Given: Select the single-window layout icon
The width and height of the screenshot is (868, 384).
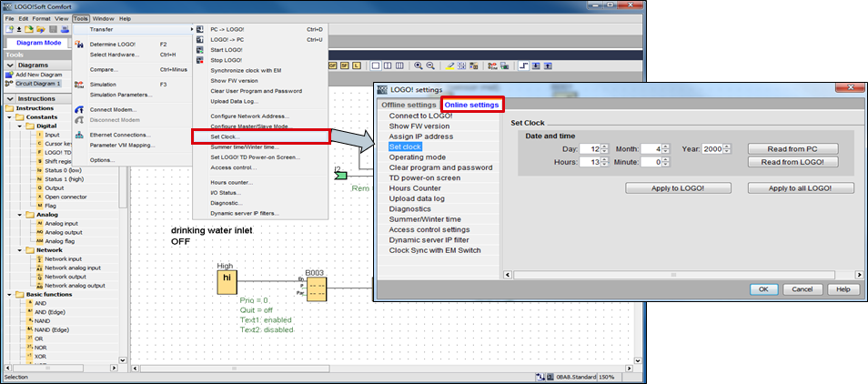Looking at the screenshot, I should pyautogui.click(x=376, y=66).
